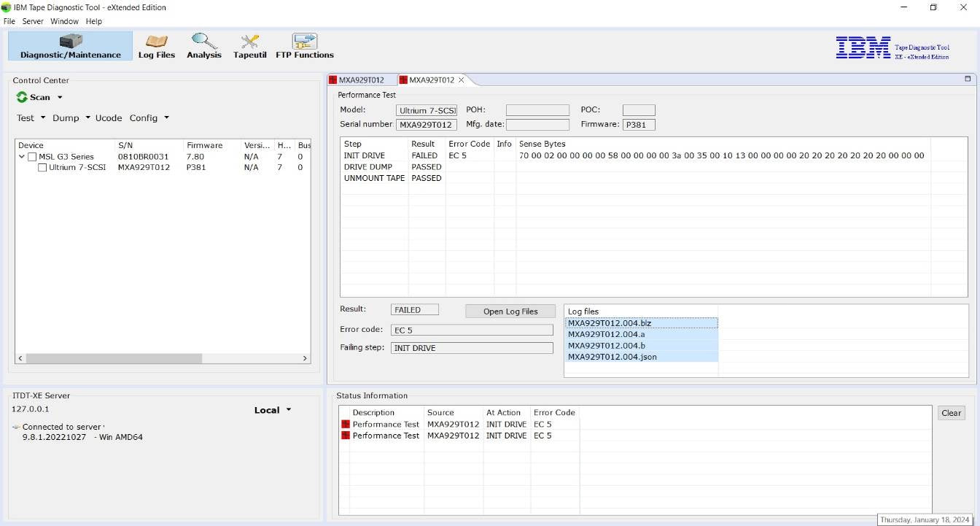Open the File menu
The image size is (980, 526).
coord(9,21)
